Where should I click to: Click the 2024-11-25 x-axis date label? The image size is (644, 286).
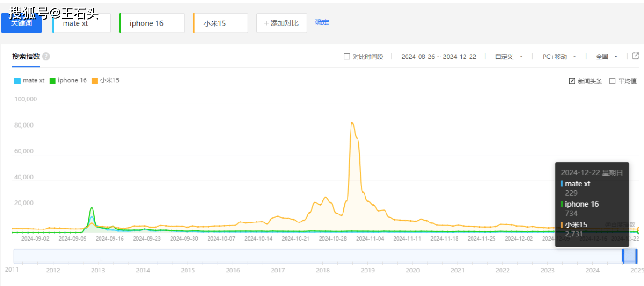point(481,238)
